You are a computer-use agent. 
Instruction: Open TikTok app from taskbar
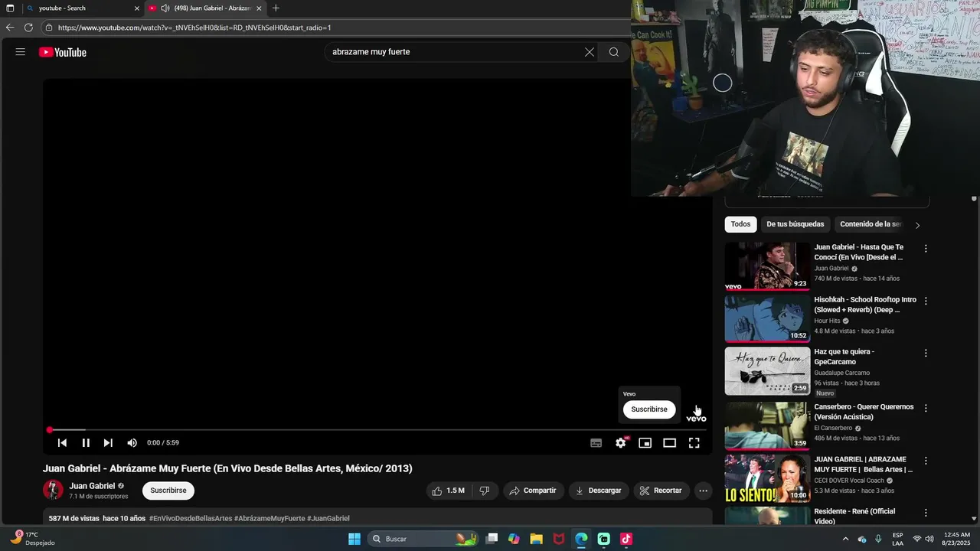click(x=626, y=539)
